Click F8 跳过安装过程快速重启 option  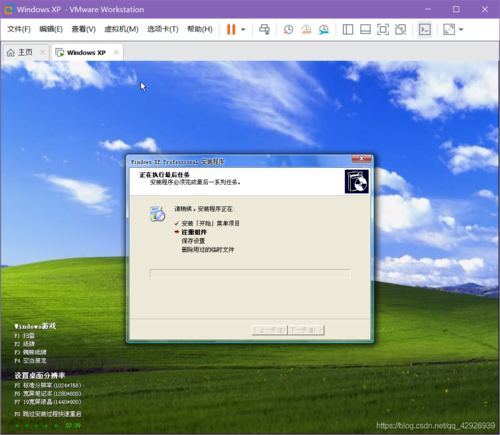[48, 414]
